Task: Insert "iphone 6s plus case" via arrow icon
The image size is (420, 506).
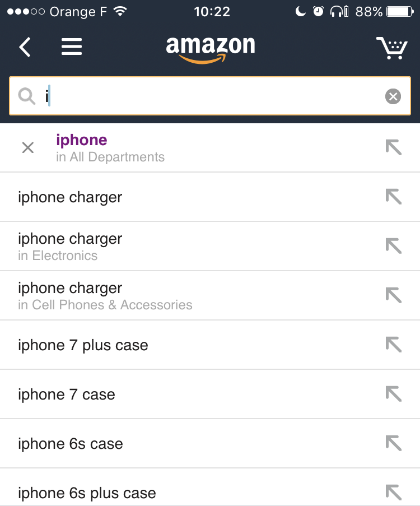Action: pyautogui.click(x=394, y=493)
